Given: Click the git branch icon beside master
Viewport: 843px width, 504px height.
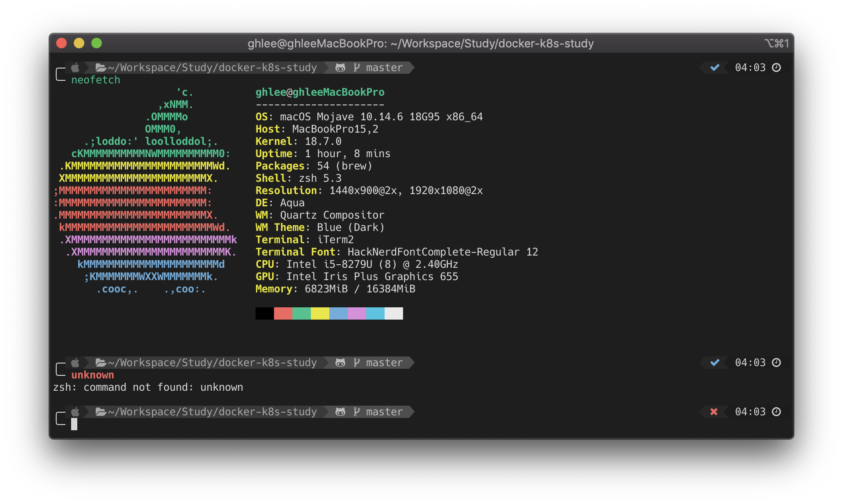Looking at the screenshot, I should point(357,68).
